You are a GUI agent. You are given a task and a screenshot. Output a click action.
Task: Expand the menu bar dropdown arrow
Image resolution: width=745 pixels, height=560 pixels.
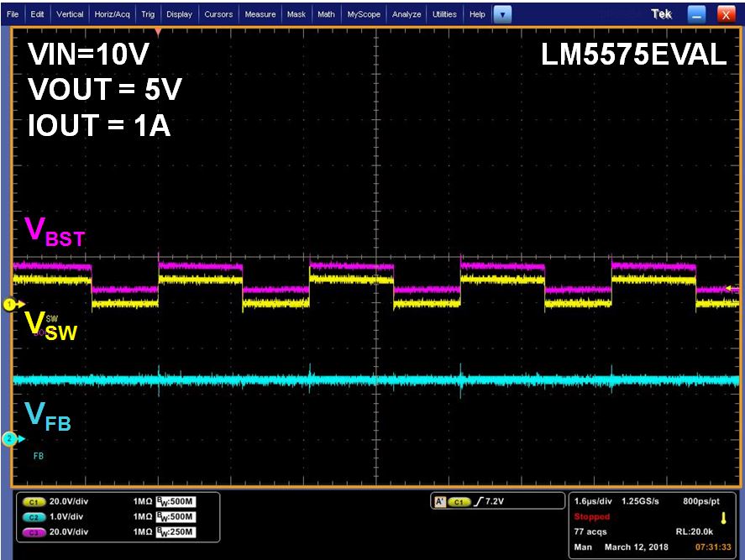(502, 15)
